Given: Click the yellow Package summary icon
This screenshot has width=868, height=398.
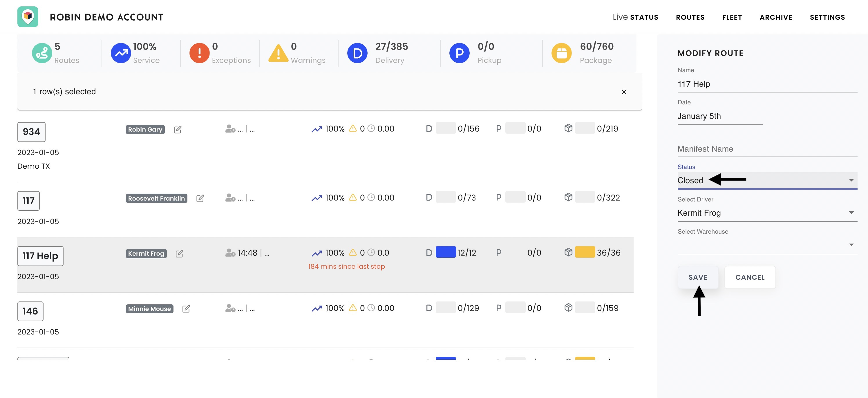Looking at the screenshot, I should (561, 53).
